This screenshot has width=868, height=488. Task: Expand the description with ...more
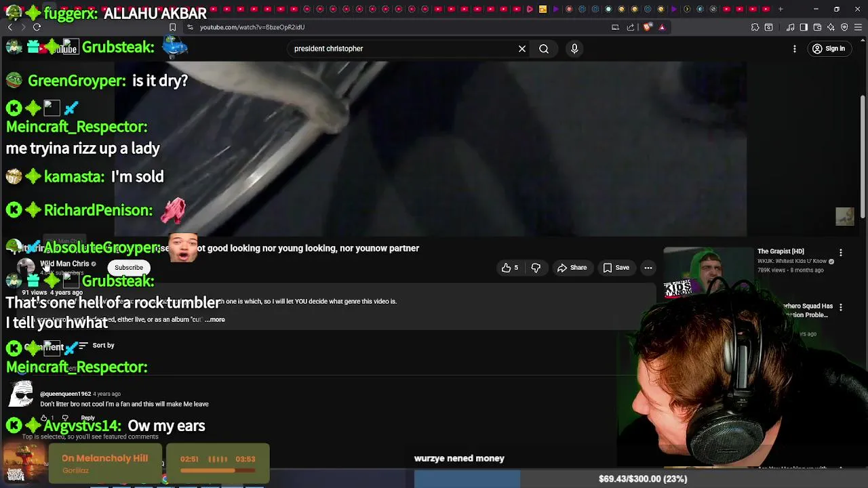click(214, 319)
